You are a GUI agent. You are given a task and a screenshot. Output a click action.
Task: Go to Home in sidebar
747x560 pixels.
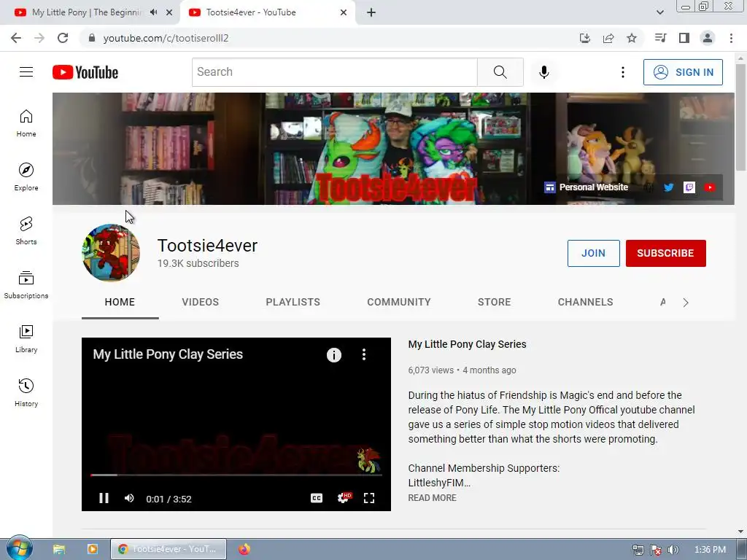point(26,122)
